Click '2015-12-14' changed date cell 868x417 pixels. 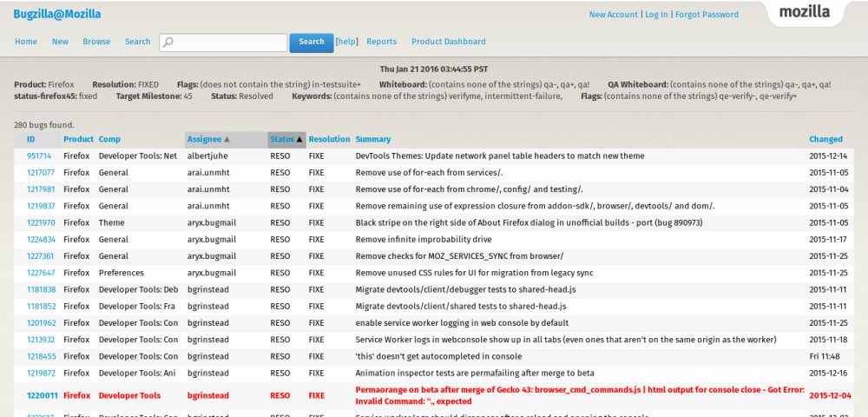point(829,156)
